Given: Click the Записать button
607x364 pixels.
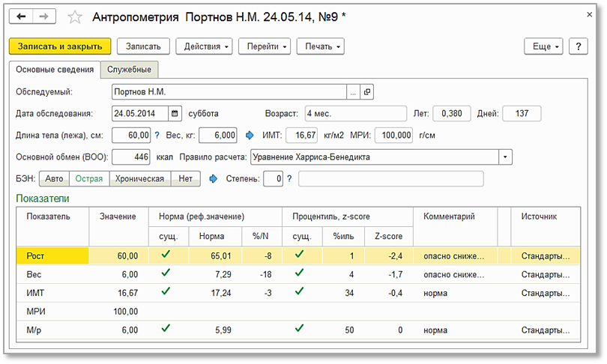Looking at the screenshot, I should 143,46.
